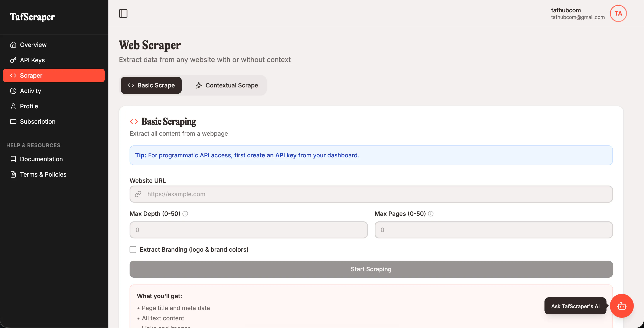Select Scraper in the sidebar
The width and height of the screenshot is (644, 328).
(x=54, y=75)
